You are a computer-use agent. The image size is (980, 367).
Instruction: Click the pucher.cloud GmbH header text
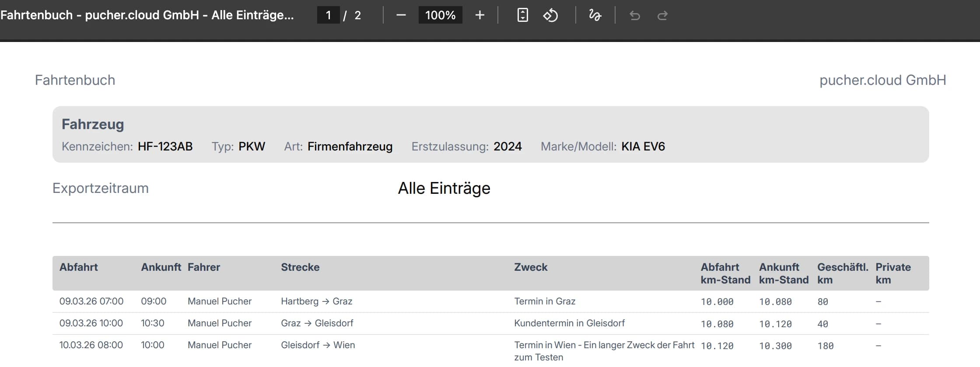pos(882,80)
